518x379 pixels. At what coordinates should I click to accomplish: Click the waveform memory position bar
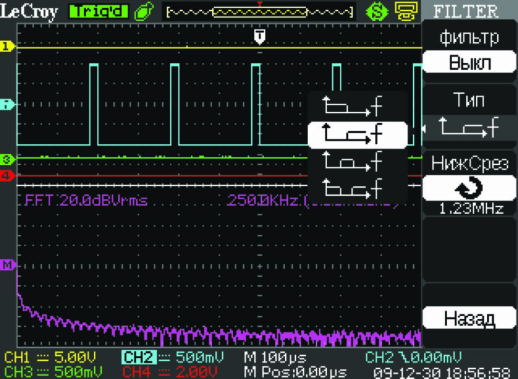[x=259, y=12]
